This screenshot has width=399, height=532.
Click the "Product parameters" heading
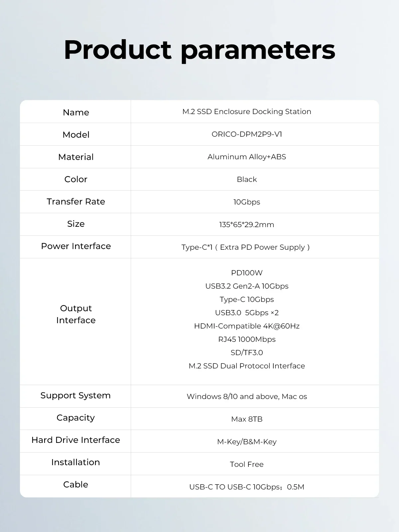[199, 50]
